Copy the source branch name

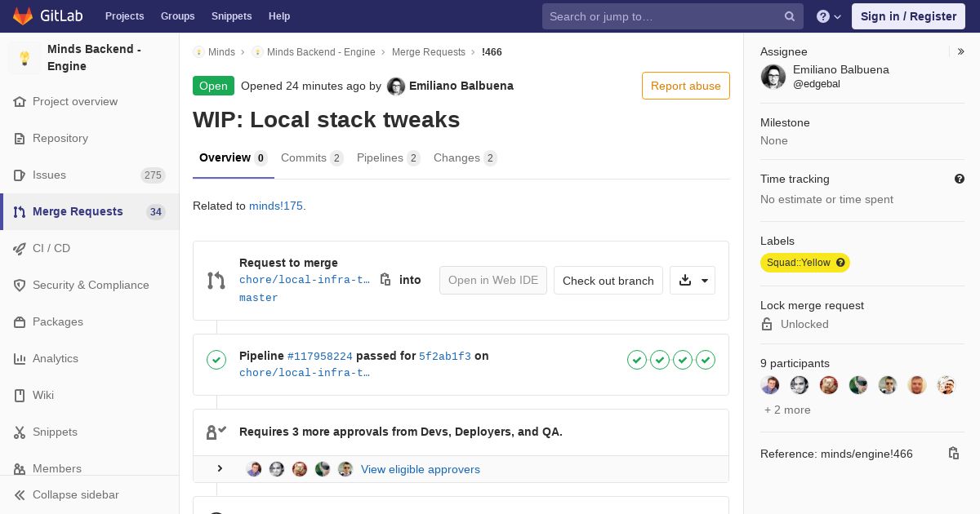[385, 280]
